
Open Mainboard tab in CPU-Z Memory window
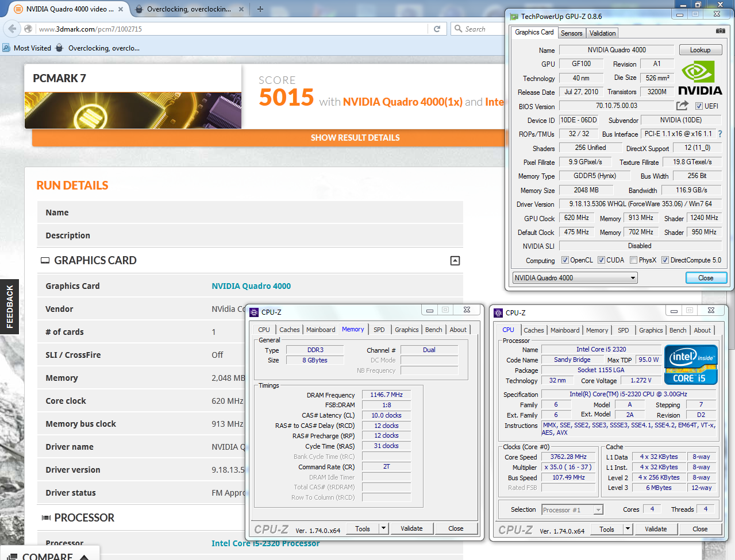tap(321, 330)
